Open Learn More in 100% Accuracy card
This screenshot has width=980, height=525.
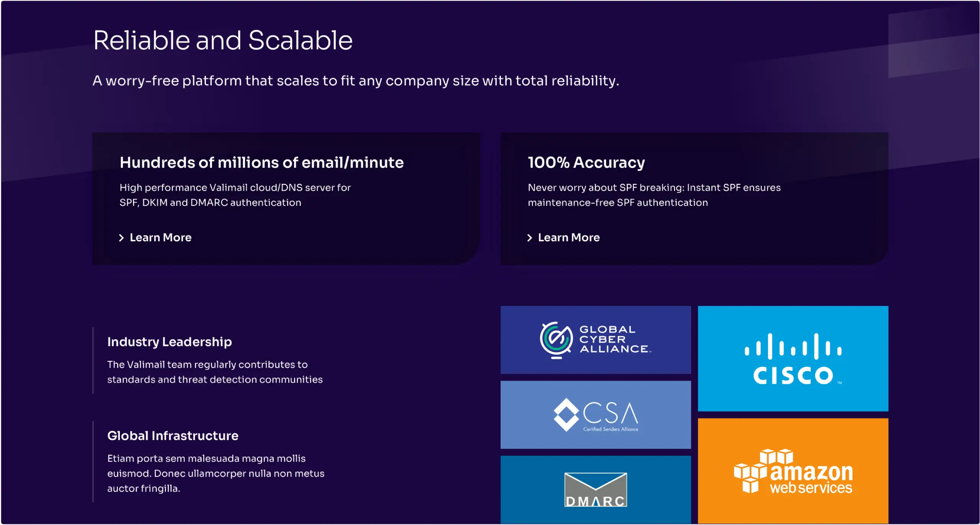[569, 237]
